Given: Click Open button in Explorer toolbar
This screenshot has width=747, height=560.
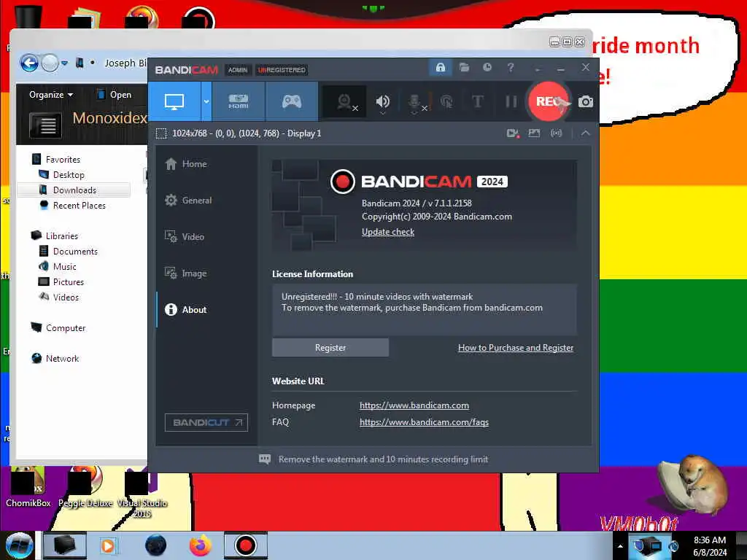Looking at the screenshot, I should 114,94.
